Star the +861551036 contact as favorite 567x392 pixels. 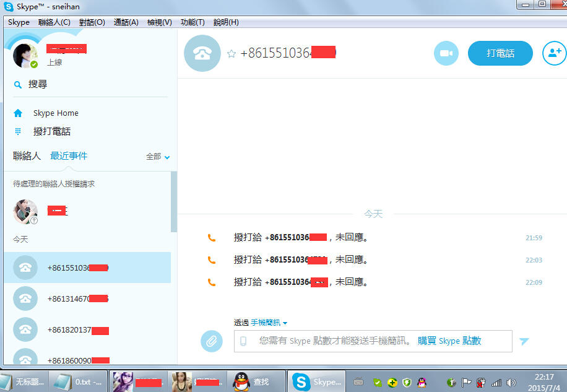[232, 54]
